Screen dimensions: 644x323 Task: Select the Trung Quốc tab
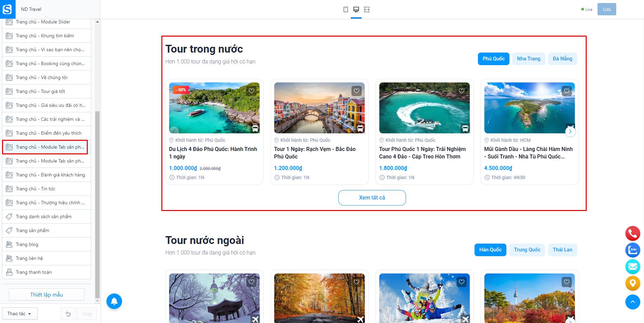pyautogui.click(x=527, y=250)
